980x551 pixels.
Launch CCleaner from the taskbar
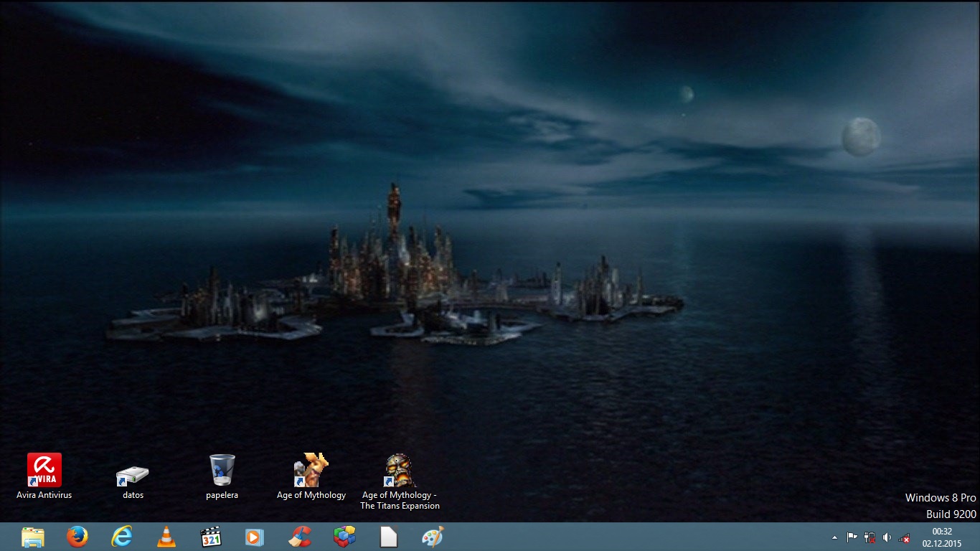coord(300,537)
